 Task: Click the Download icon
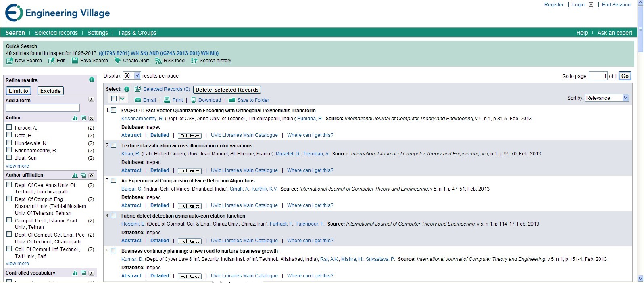tap(194, 100)
